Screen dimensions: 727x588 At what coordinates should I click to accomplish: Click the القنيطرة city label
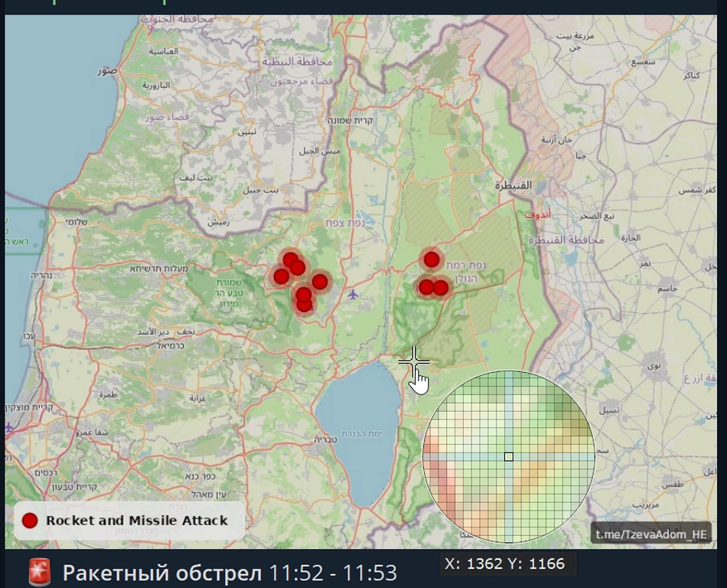click(x=513, y=185)
